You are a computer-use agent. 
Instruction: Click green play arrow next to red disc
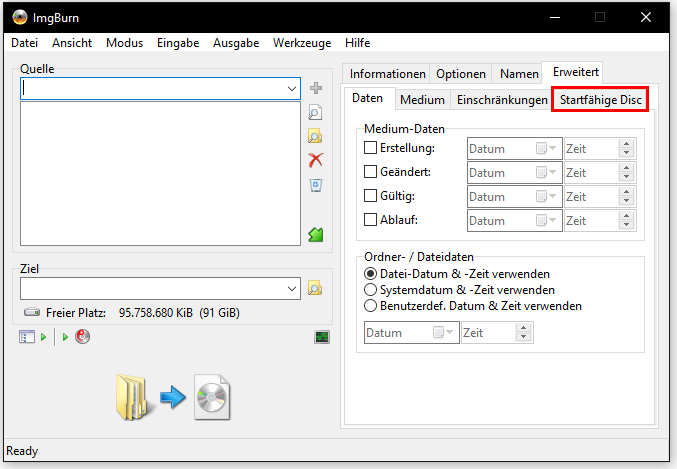[x=65, y=337]
